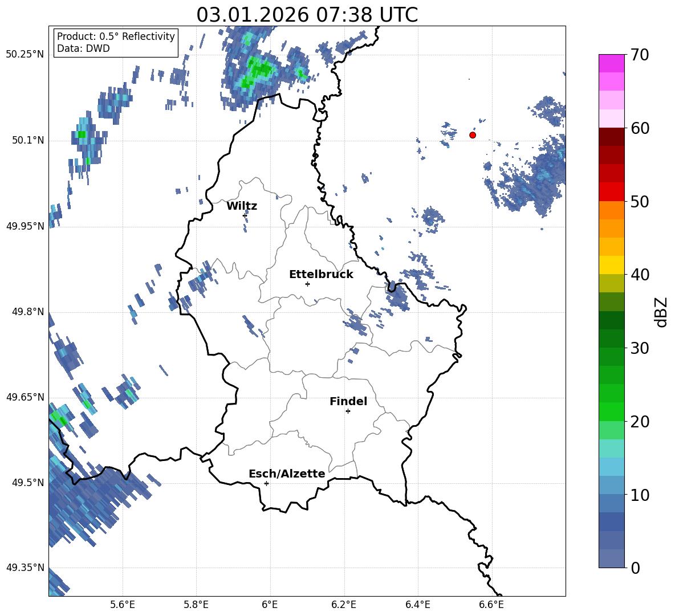Click the 50 tick on the colorbar
Viewport: 675px width, 616px height.
pos(640,202)
